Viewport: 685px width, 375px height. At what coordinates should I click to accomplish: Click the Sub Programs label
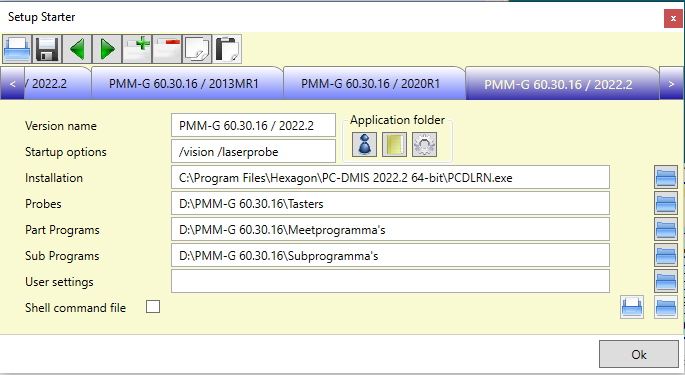click(62, 256)
